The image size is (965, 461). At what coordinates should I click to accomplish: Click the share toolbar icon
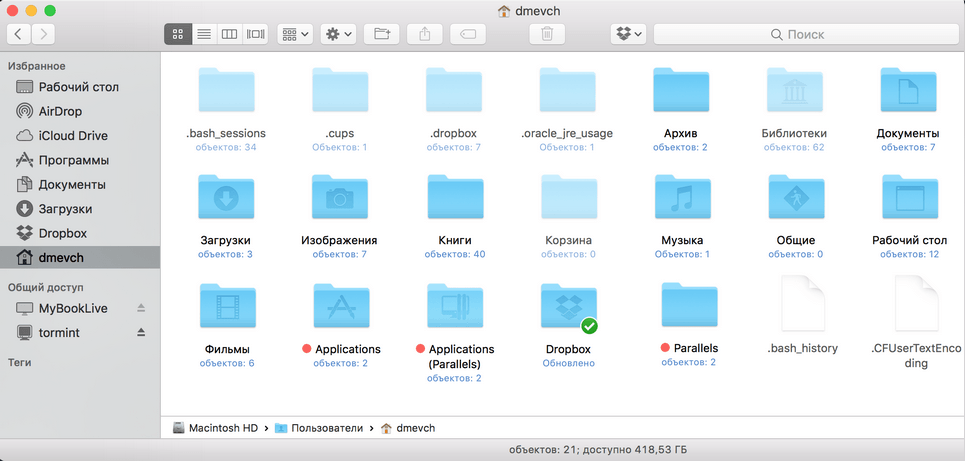point(424,34)
